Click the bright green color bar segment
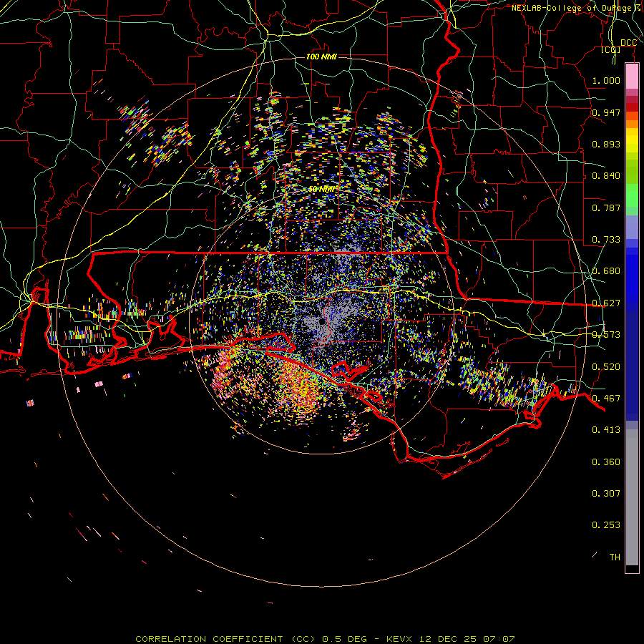Viewport: 644px width, 644px height. pyautogui.click(x=632, y=195)
